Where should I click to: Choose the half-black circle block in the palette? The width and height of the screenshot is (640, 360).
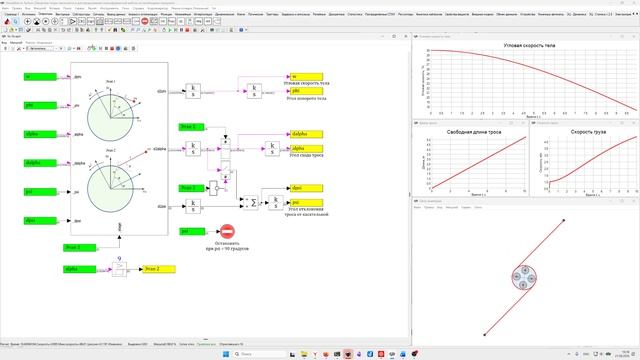(x=37, y=21)
